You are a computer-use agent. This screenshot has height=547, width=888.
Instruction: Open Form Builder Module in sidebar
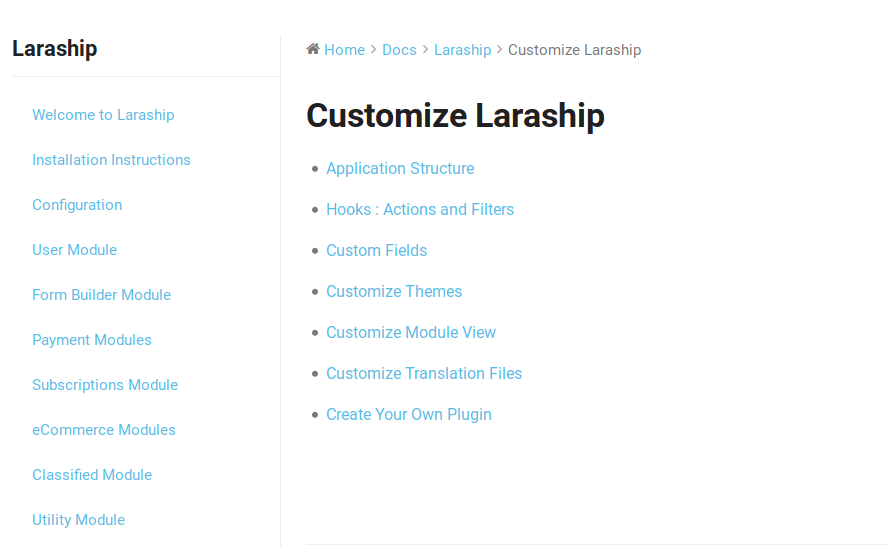[x=101, y=295]
